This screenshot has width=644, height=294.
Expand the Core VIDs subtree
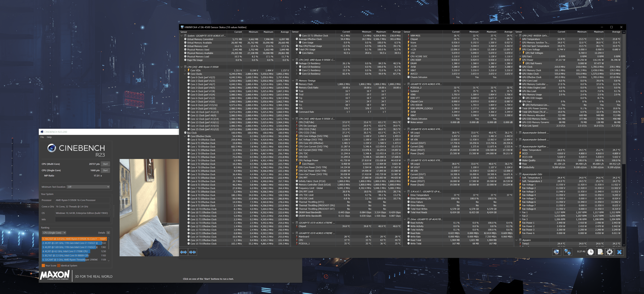[x=185, y=70]
